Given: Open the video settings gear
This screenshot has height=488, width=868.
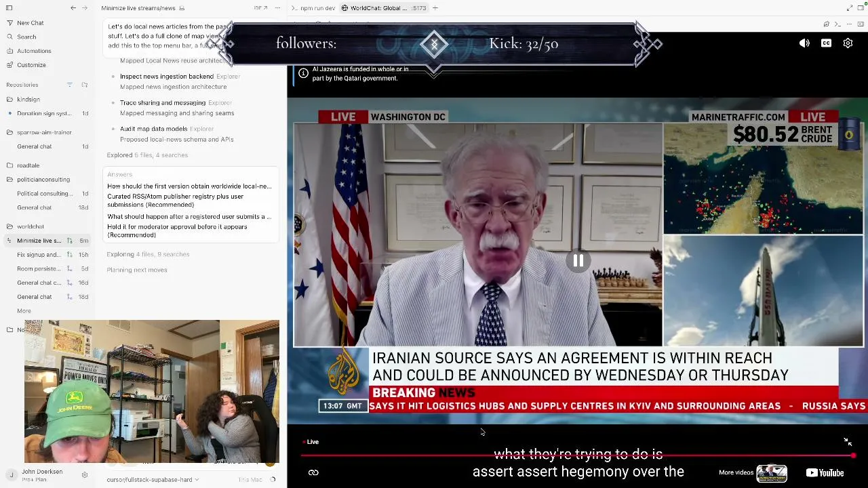Looking at the screenshot, I should coord(848,43).
